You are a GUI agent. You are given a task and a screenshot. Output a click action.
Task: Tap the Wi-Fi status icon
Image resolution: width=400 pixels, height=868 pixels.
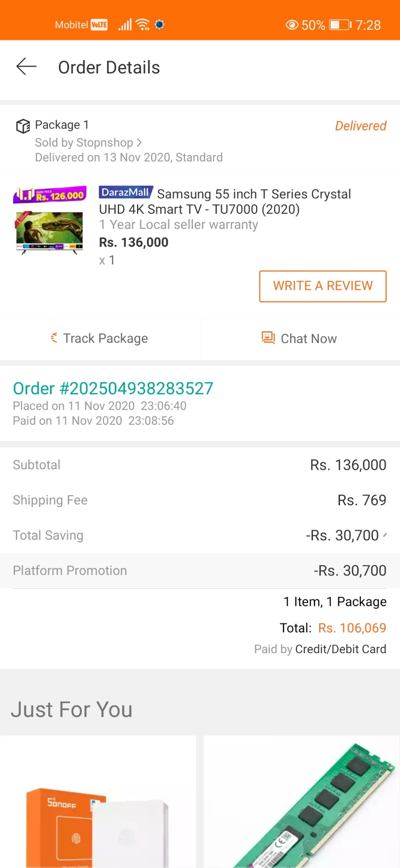142,24
